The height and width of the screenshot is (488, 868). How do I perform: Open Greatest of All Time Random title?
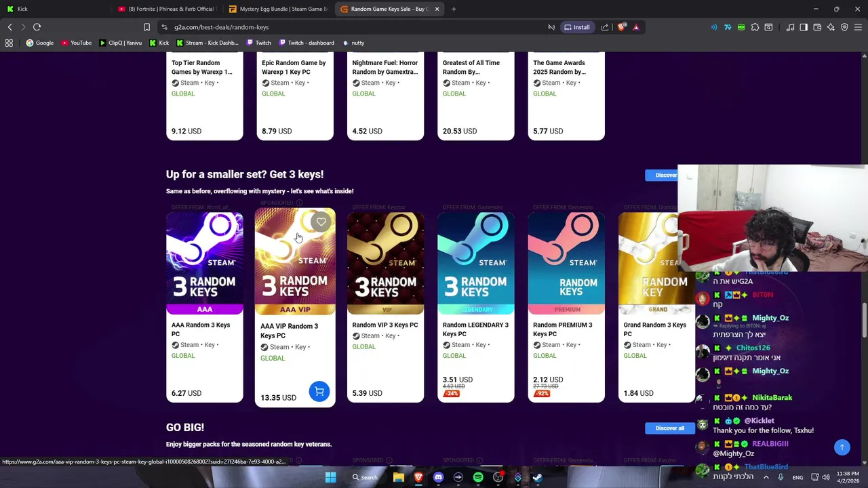471,67
